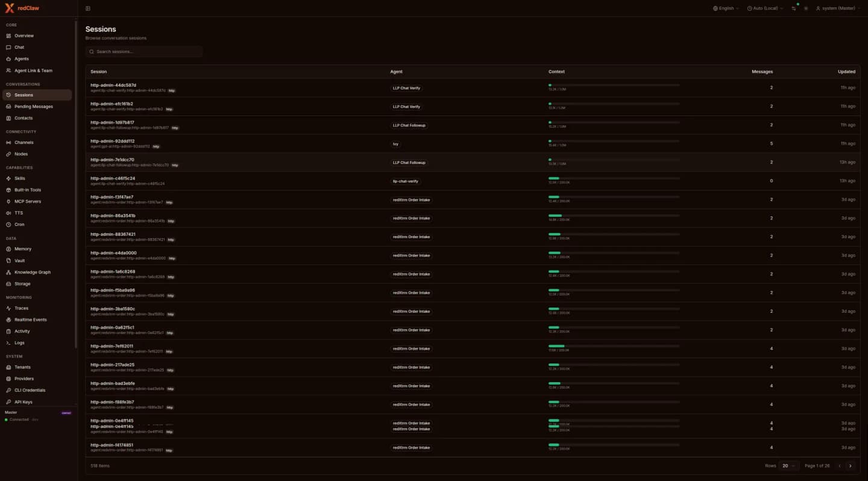The width and height of the screenshot is (868, 481).
Task: Click context bar for http-admin-efc161b2
Action: [x=614, y=104]
